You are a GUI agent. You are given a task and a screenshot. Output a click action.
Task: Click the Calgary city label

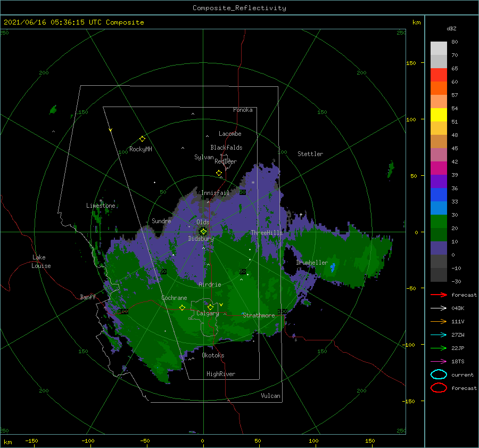click(208, 313)
